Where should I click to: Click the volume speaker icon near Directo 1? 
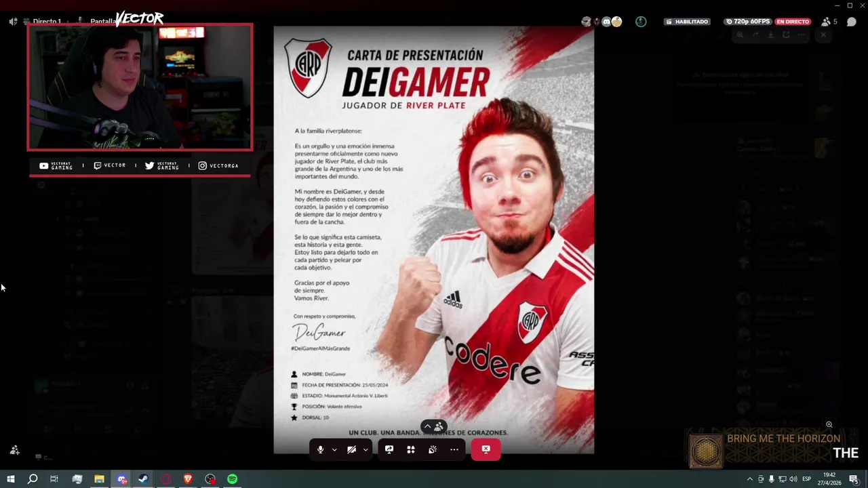click(13, 22)
